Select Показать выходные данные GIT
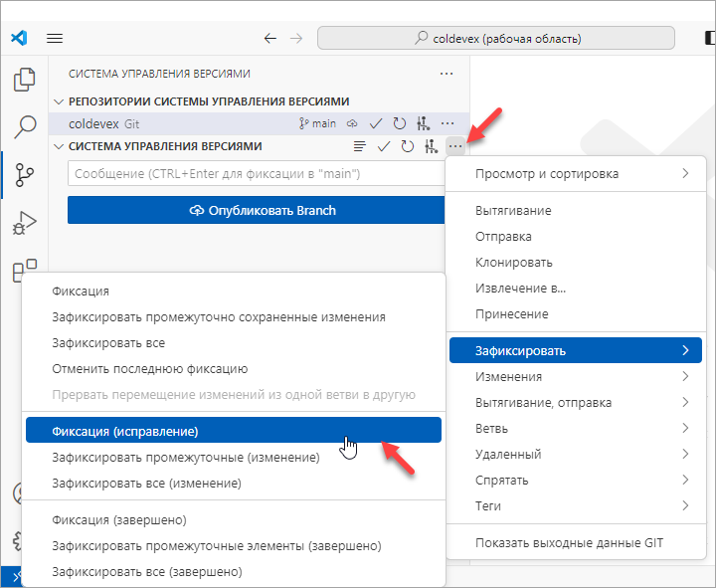The image size is (716, 588). point(569,543)
